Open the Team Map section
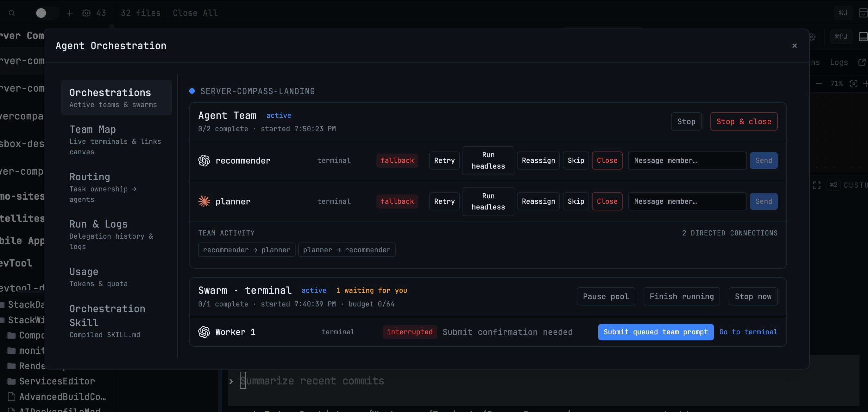The image size is (868, 412). 116,140
